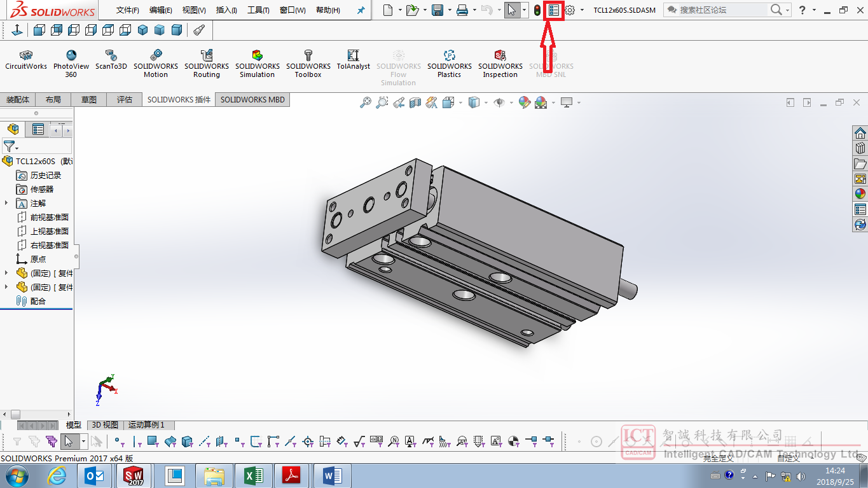Toggle the SOLIDWORKS Inspection add-in
This screenshot has width=868, height=488.
tap(500, 64)
